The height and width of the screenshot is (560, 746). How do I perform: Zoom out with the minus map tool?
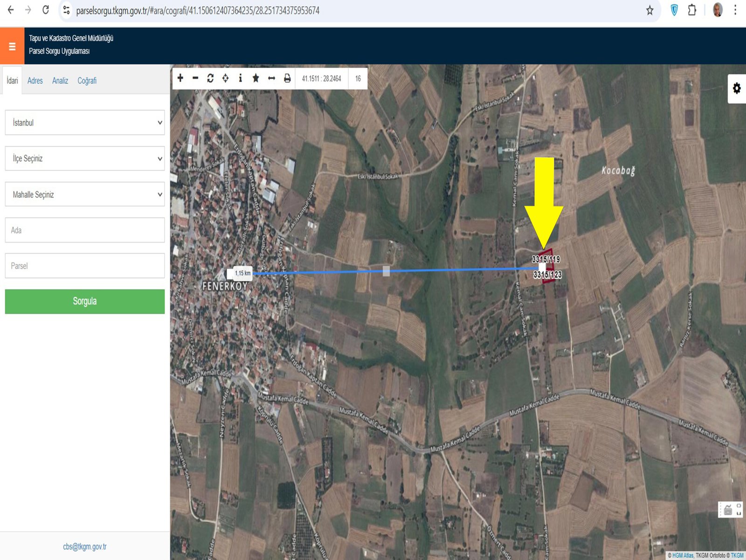(195, 78)
